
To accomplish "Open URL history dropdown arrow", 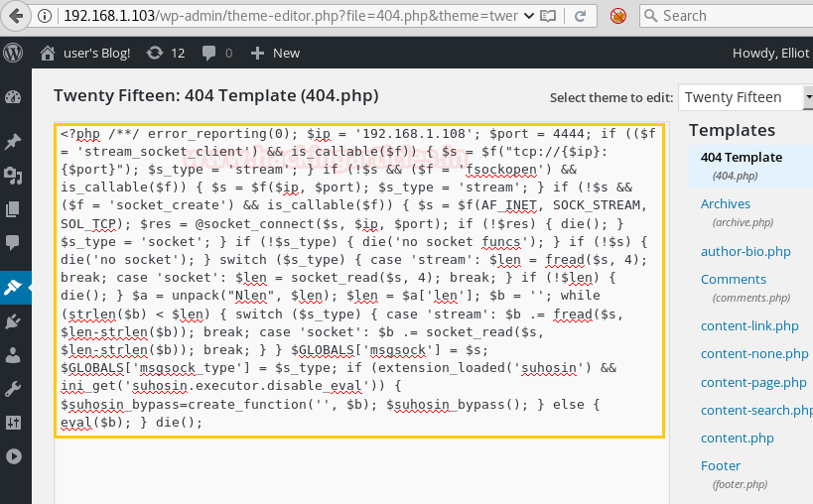I will pos(528,16).
